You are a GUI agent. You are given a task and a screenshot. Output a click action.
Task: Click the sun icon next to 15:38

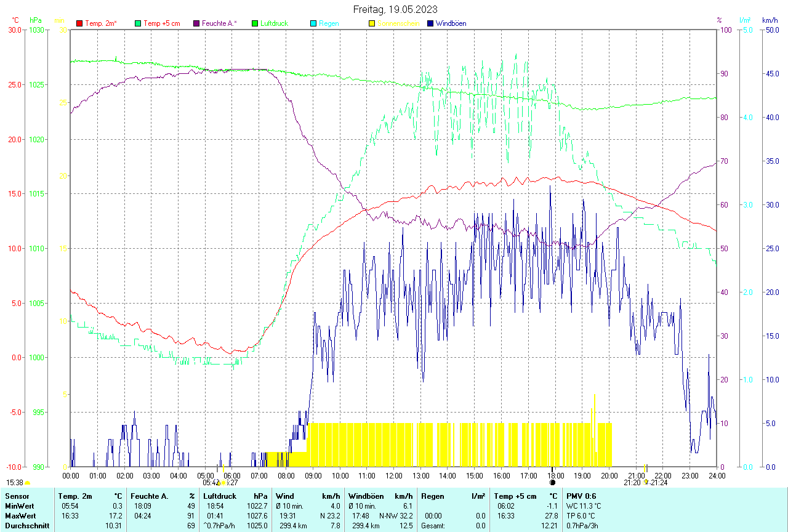click(27, 483)
